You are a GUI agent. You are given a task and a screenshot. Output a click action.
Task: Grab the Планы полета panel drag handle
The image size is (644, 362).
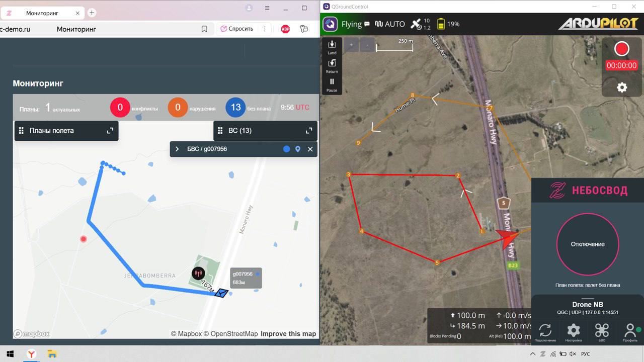pos(21,131)
